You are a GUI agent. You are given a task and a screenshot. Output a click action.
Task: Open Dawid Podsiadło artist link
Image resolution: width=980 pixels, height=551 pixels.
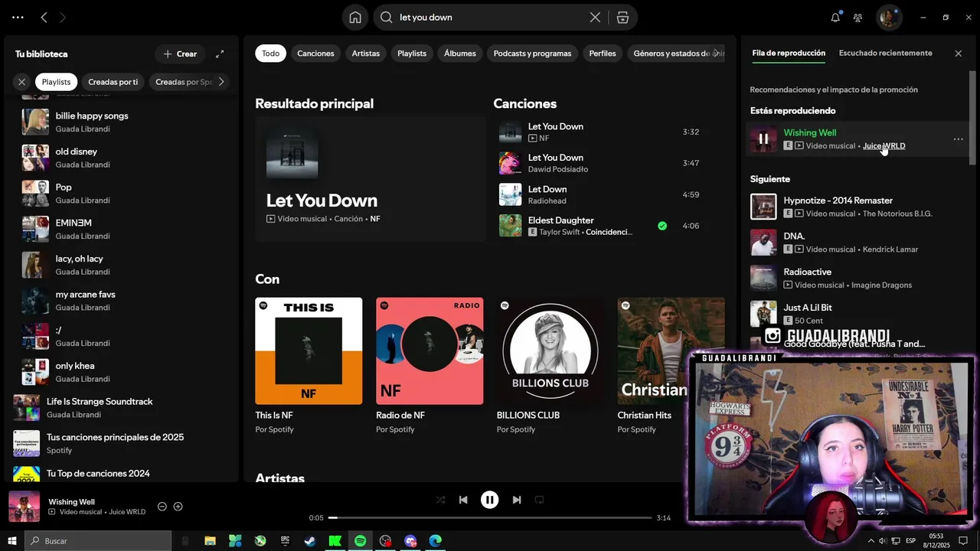(x=558, y=169)
